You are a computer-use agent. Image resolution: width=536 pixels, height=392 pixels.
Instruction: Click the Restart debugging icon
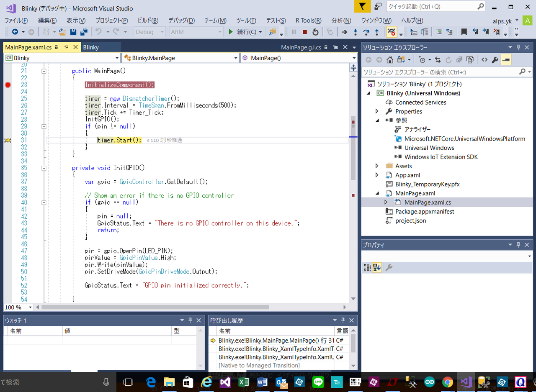pos(315,32)
